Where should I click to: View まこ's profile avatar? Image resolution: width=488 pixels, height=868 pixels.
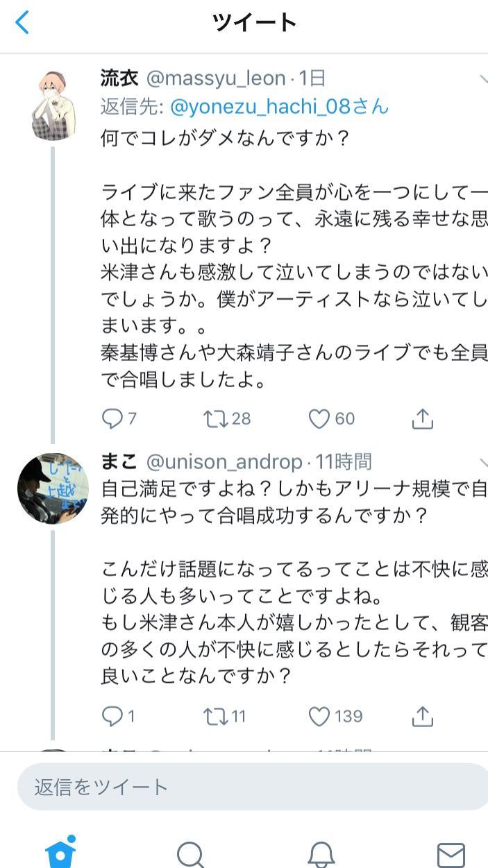(x=53, y=488)
